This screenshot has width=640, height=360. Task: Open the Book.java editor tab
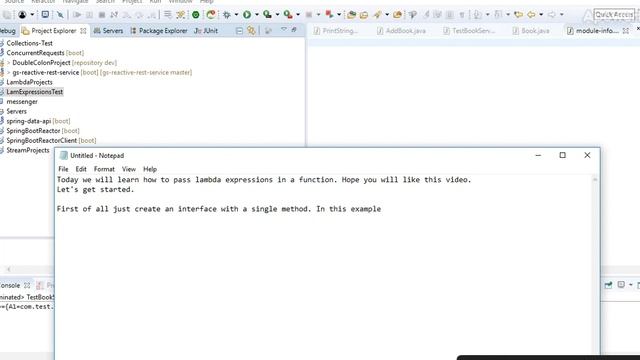tap(531, 31)
